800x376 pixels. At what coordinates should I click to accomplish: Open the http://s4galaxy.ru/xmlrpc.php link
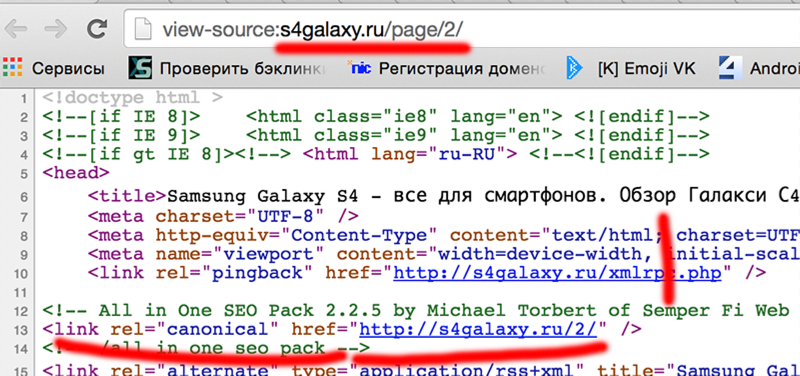[557, 273]
